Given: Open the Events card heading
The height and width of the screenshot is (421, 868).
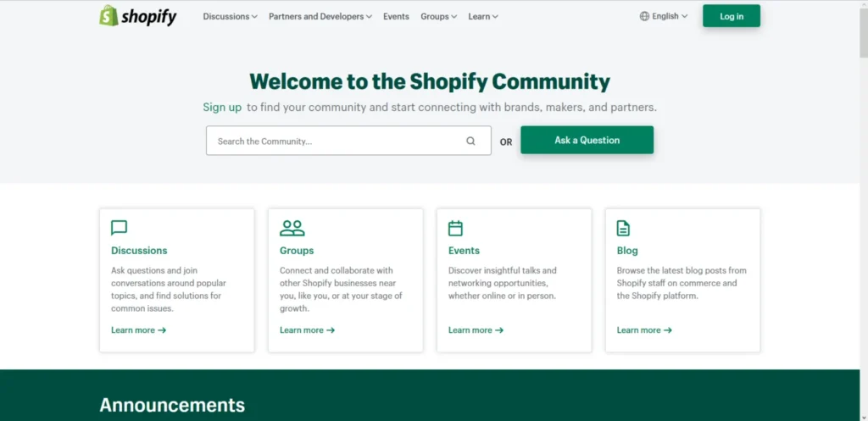Looking at the screenshot, I should coord(464,251).
